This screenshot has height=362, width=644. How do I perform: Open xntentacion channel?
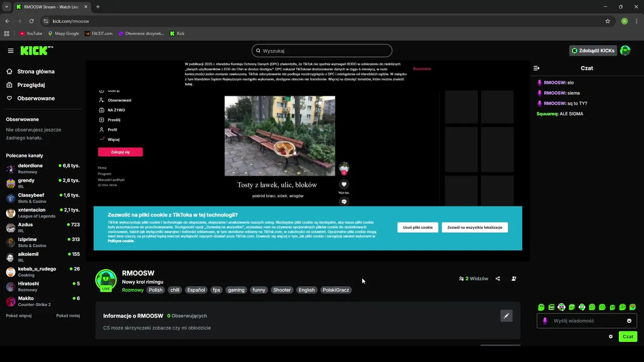(43, 213)
